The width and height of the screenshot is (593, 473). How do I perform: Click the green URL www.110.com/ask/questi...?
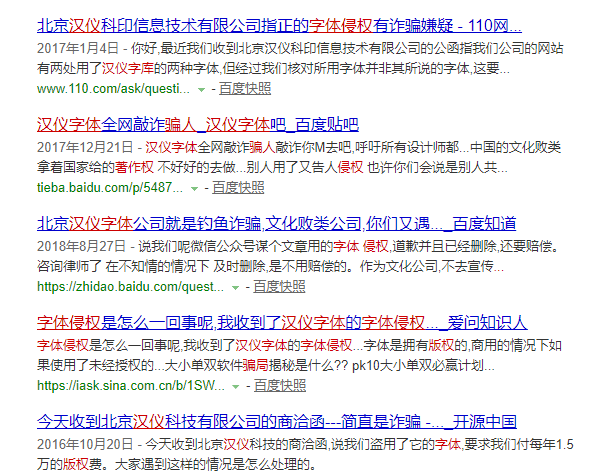click(x=113, y=89)
